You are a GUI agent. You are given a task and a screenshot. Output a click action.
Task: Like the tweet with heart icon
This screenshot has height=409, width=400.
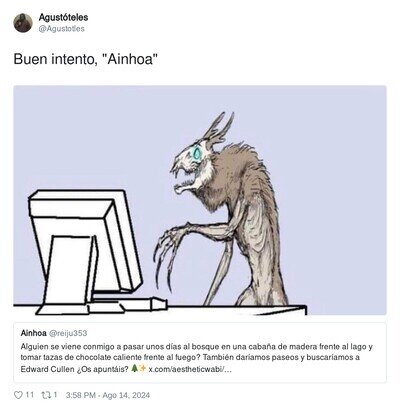(18, 395)
